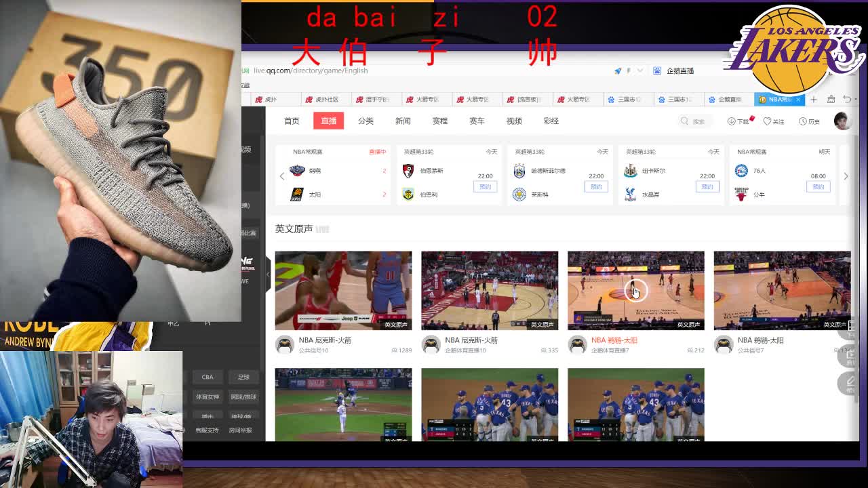Click the browser address bar URL
The image size is (868, 488).
tap(311, 70)
